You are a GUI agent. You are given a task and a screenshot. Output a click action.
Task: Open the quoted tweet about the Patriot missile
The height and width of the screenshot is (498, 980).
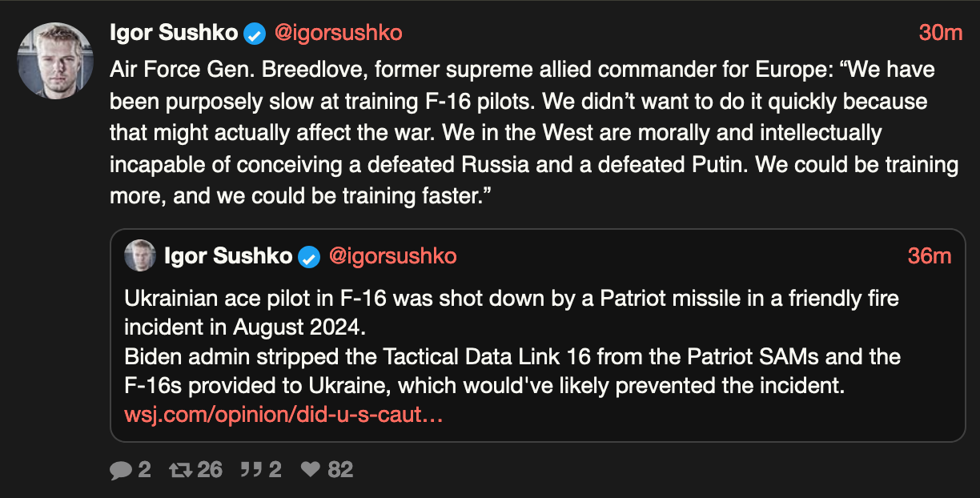click(x=538, y=335)
